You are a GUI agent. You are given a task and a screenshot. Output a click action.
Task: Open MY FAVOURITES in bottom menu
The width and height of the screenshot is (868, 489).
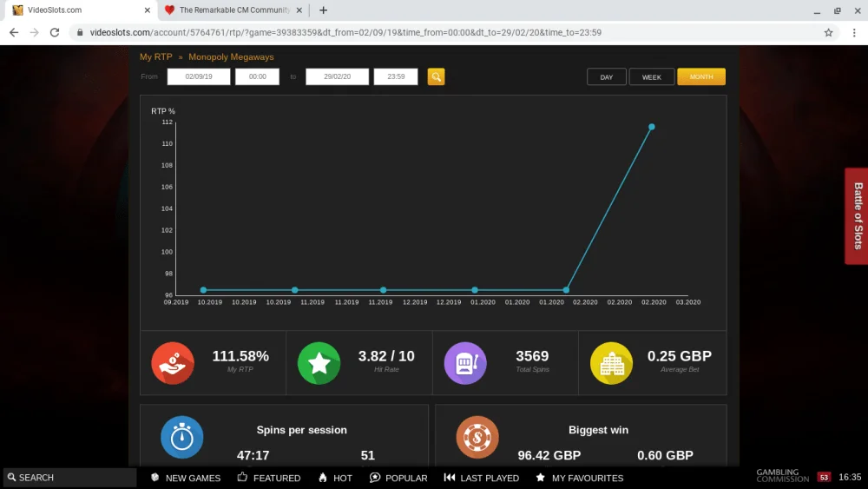[580, 478]
